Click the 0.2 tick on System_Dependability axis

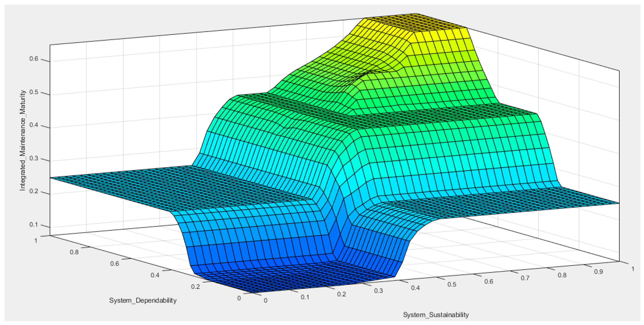pos(195,286)
